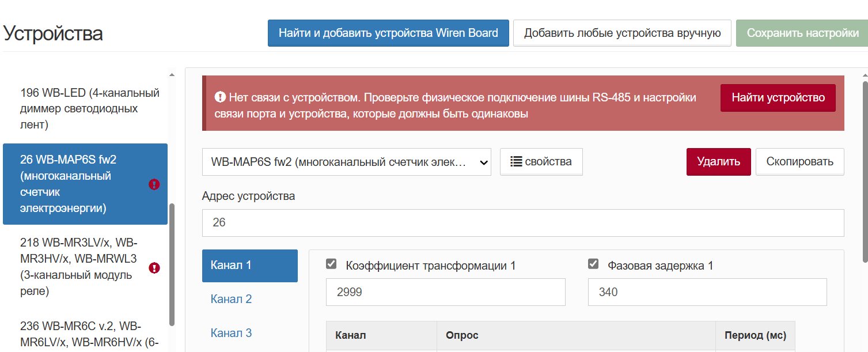
Task: Click main panel right scrollbar
Action: (x=865, y=171)
